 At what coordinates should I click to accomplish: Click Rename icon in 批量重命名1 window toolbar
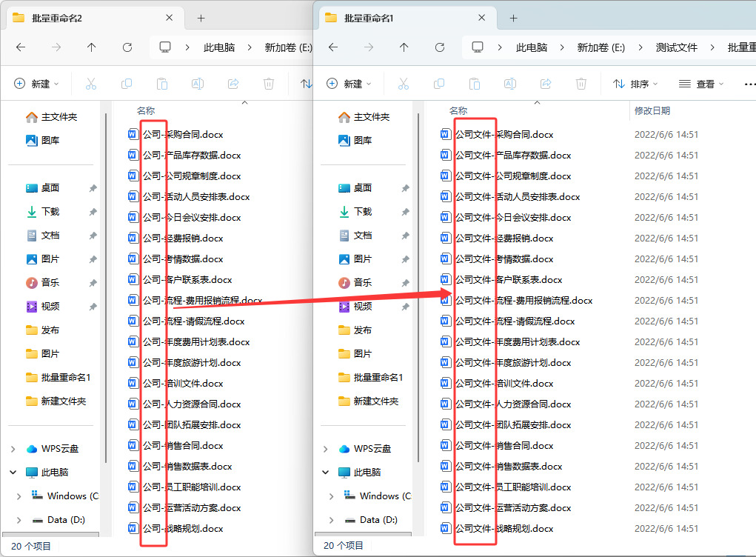coord(510,84)
